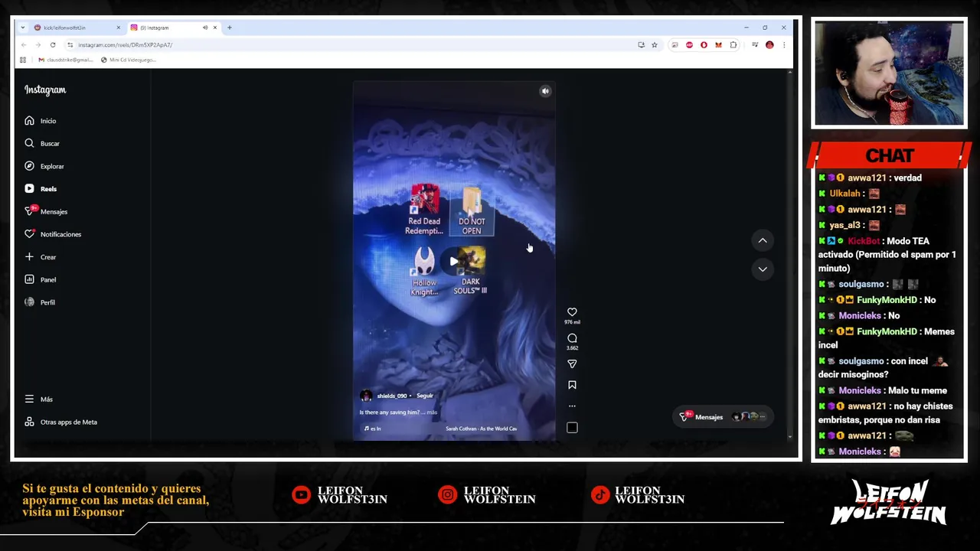The height and width of the screenshot is (551, 980).
Task: Share the reel with the paper plane icon
Action: coord(572,364)
